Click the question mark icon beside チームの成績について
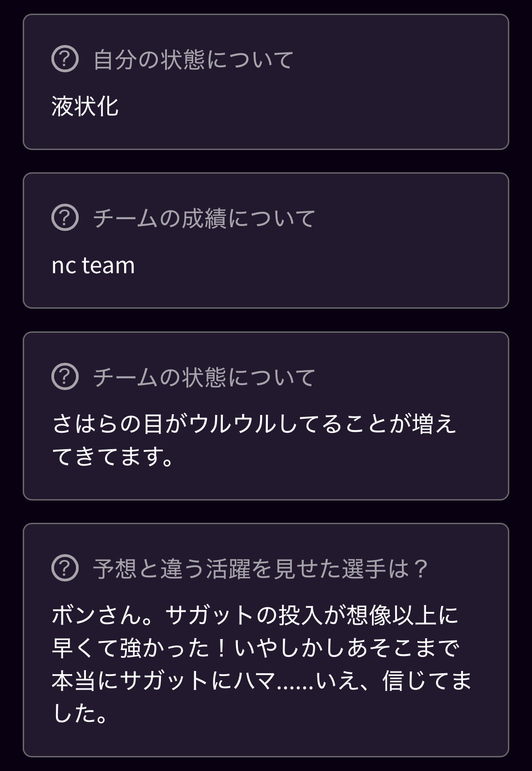The height and width of the screenshot is (771, 532). (x=65, y=218)
